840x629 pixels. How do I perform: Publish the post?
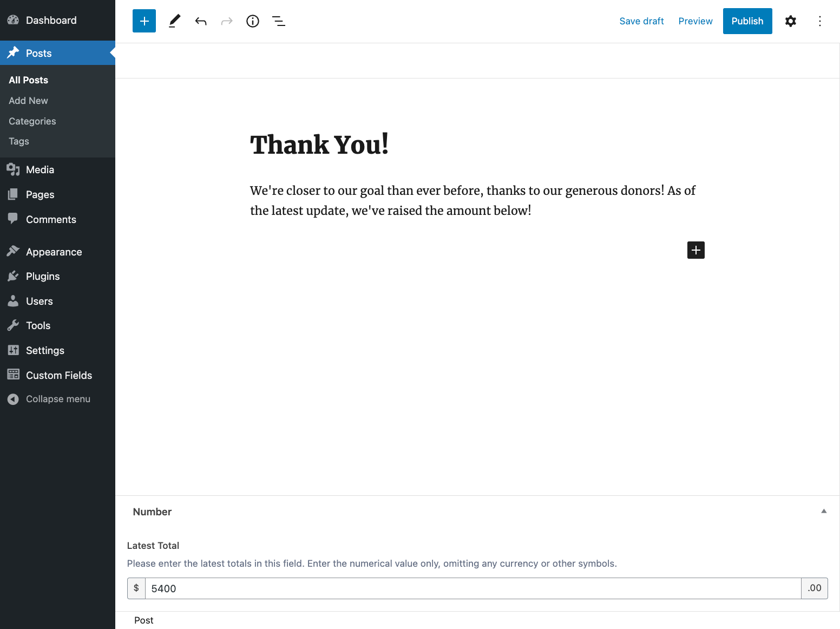pos(747,21)
